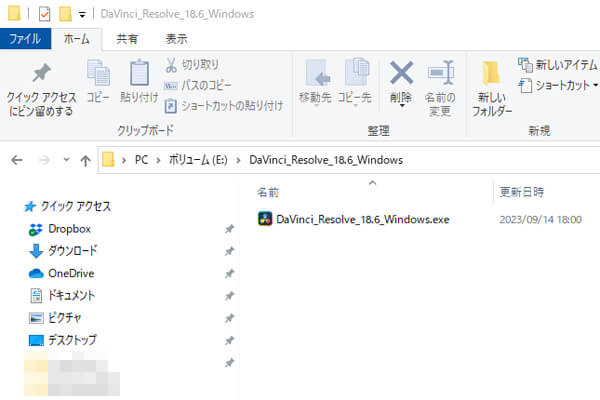Select Quick Access (クイック アクセス) tree item

(x=68, y=206)
